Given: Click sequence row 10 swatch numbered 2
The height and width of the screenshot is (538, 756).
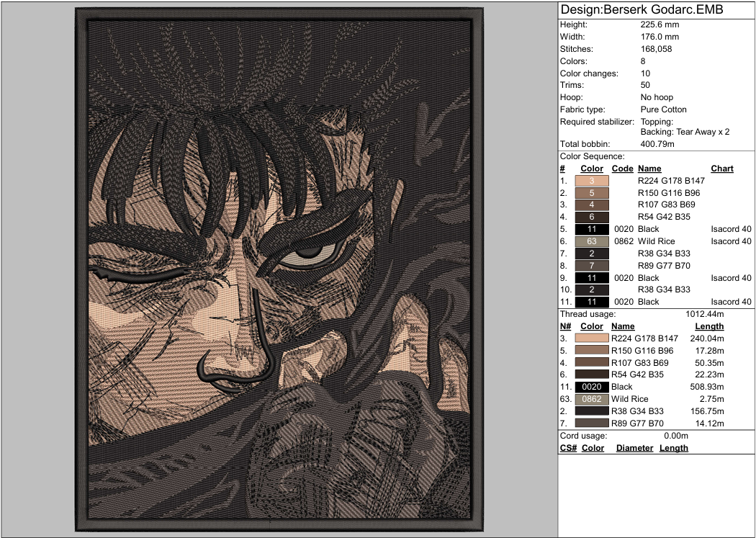Looking at the screenshot, I should coord(592,290).
